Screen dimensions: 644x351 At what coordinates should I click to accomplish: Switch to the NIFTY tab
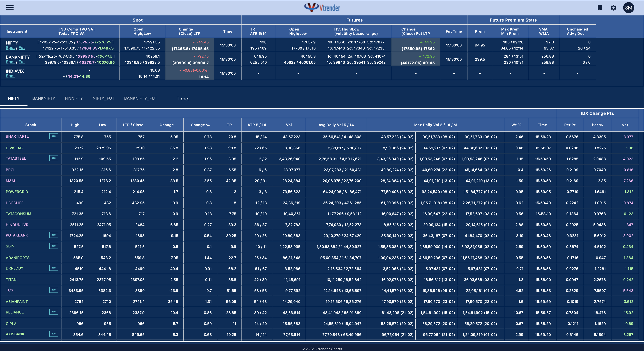click(x=14, y=98)
